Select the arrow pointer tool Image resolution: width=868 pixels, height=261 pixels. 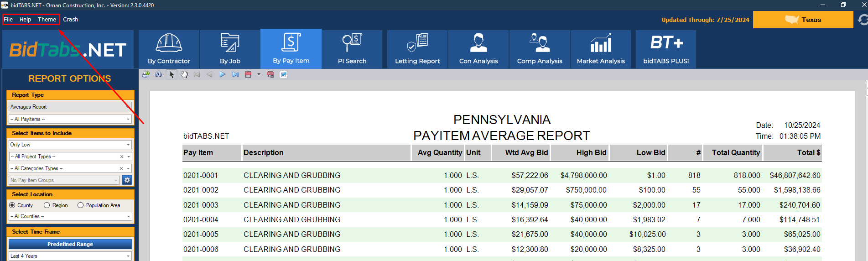coord(172,74)
